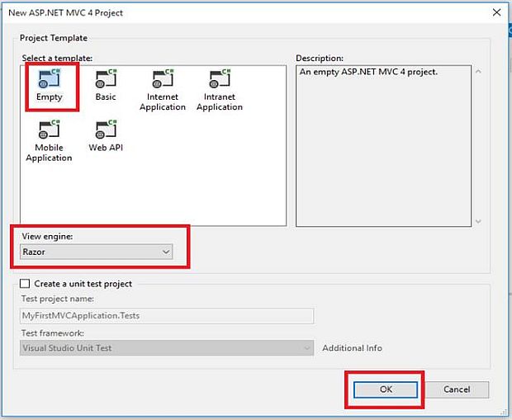
Task: Select the Intranet Application template icon
Action: tap(220, 78)
